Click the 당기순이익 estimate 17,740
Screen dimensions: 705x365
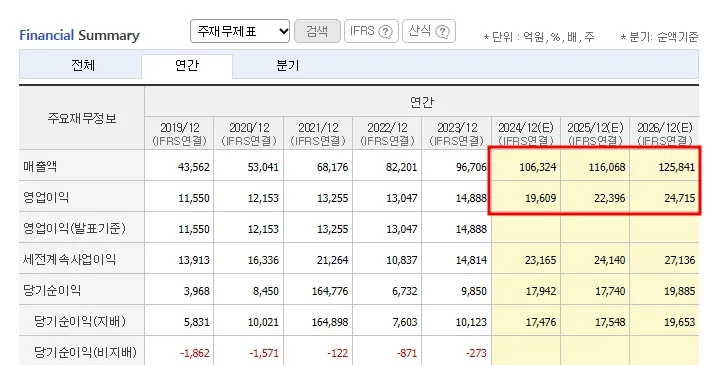pyautogui.click(x=610, y=291)
